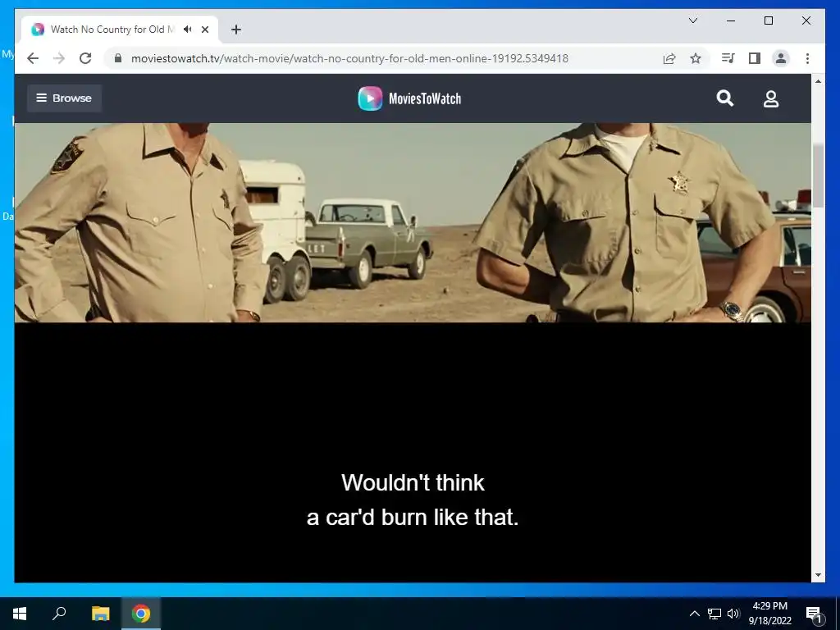The width and height of the screenshot is (840, 630).
Task: Go back to previous page
Action: tap(33, 58)
